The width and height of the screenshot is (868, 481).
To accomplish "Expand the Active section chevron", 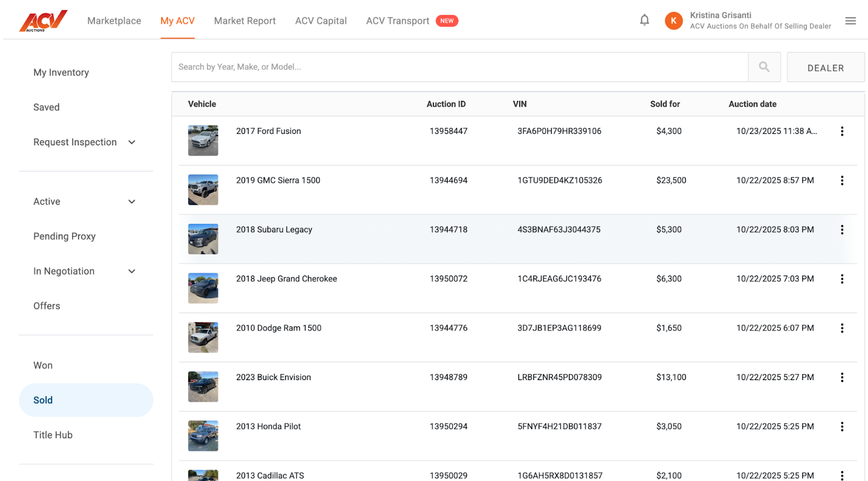I will coord(132,202).
